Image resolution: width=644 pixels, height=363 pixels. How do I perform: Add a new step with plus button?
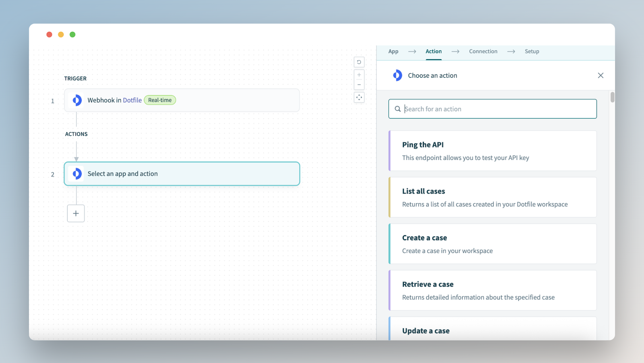pyautogui.click(x=76, y=214)
